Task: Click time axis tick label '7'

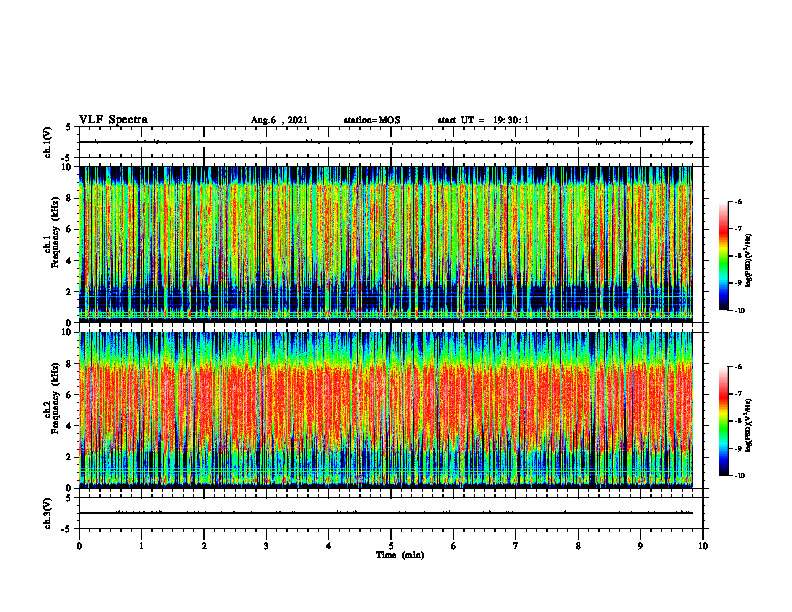Action: tap(516, 546)
